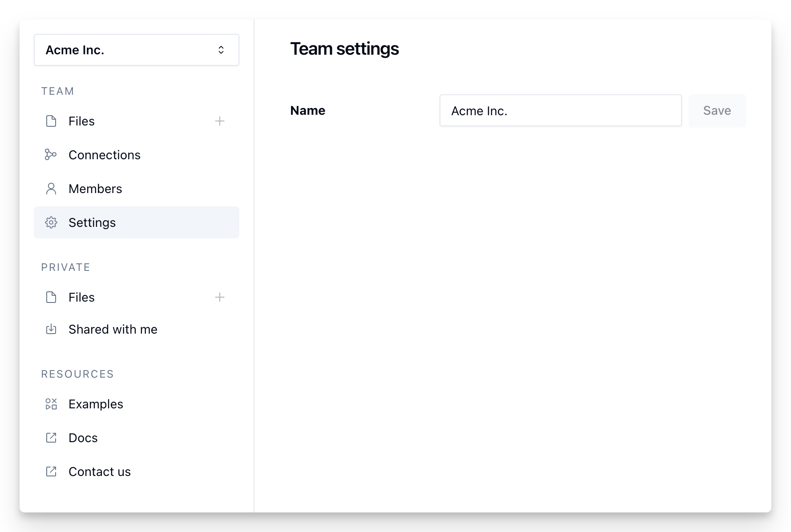Select Files under the Private heading
This screenshot has width=791, height=532.
click(81, 297)
